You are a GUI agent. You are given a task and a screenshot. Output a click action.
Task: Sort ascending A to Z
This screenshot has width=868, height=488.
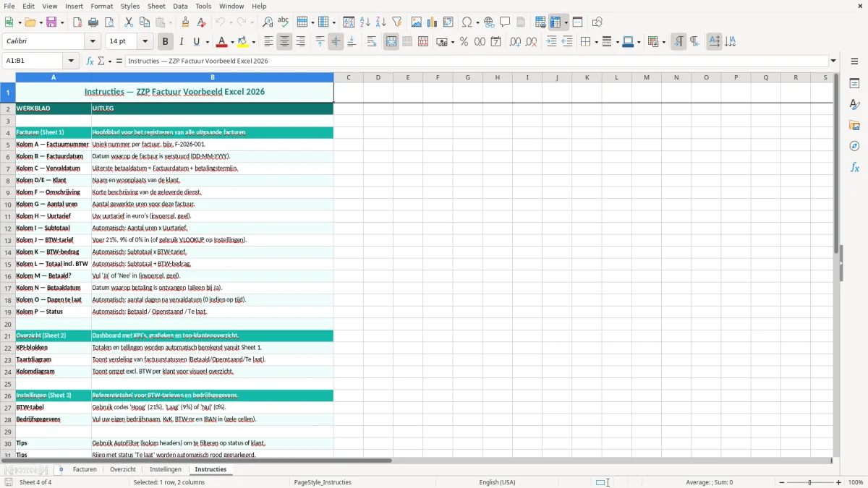tap(365, 22)
